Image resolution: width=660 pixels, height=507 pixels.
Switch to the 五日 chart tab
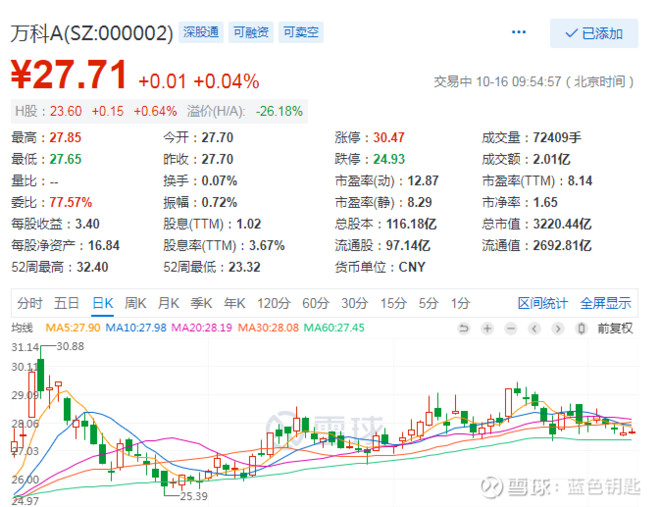[67, 303]
